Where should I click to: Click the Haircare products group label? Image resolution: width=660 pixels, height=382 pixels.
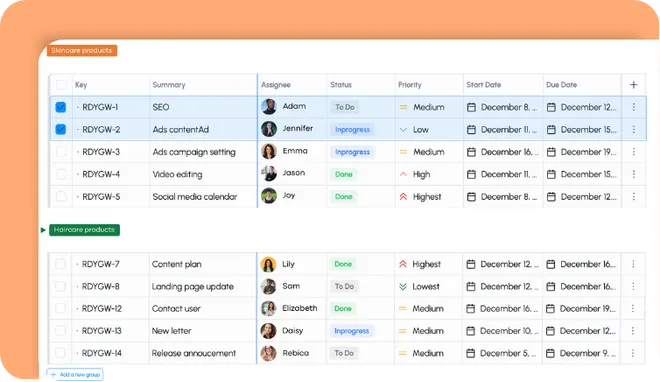click(84, 230)
